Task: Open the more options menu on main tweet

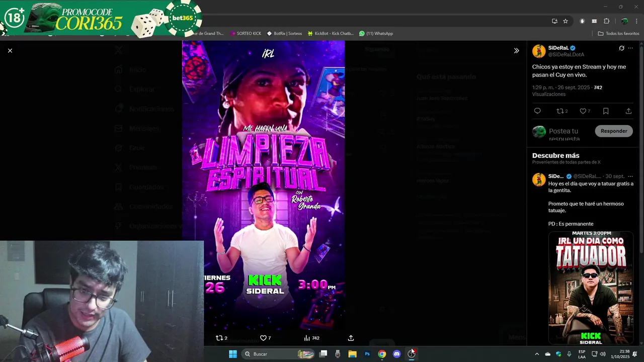Action: 630,48
